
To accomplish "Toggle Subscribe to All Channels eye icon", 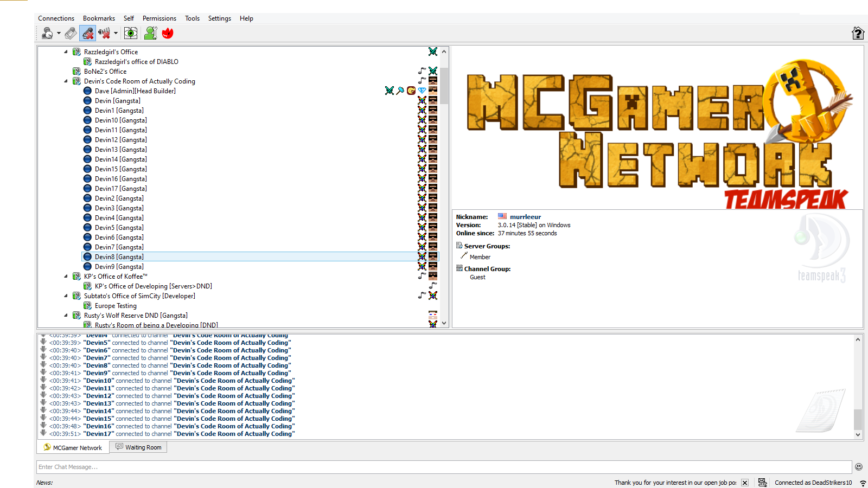I will pyautogui.click(x=131, y=33).
